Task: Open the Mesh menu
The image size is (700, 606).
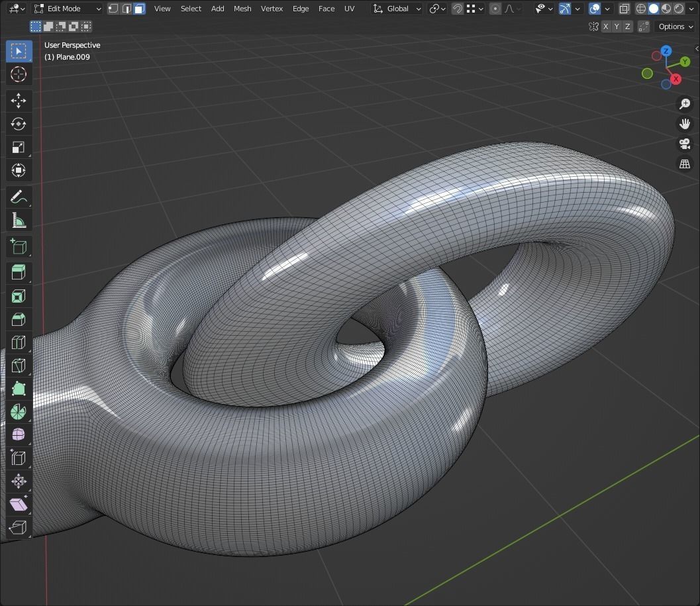Action: point(242,9)
